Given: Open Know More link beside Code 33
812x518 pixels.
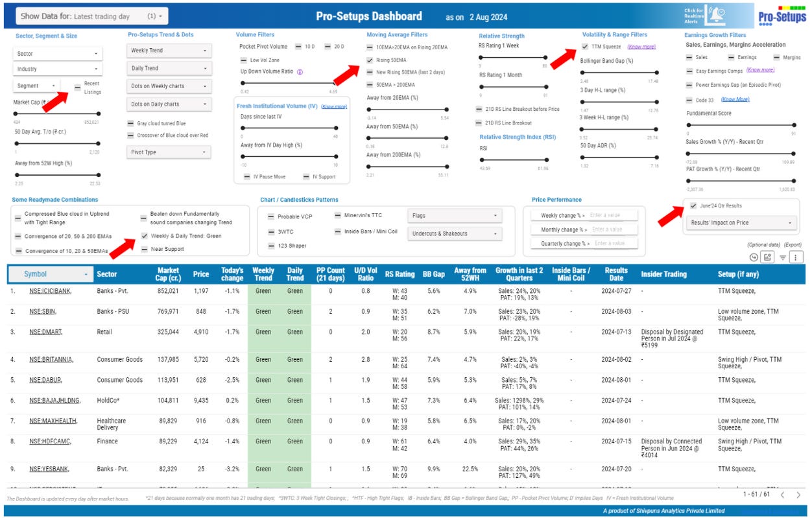Looking at the screenshot, I should [x=735, y=99].
